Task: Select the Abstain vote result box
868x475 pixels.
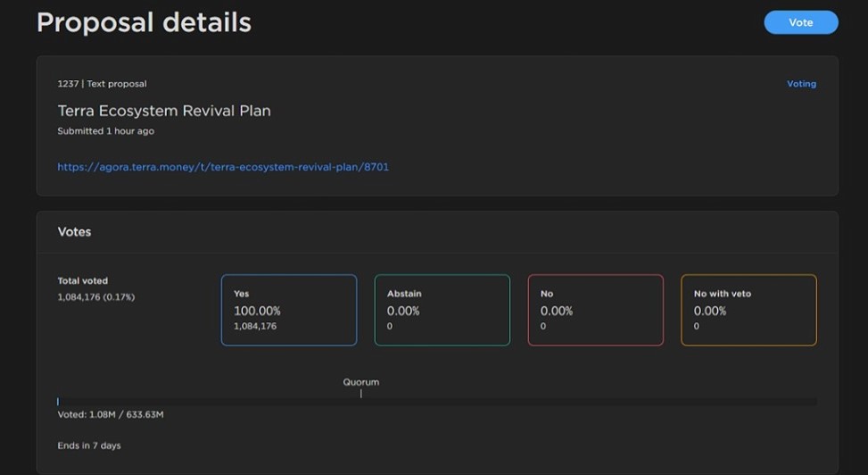Action: [x=442, y=310]
